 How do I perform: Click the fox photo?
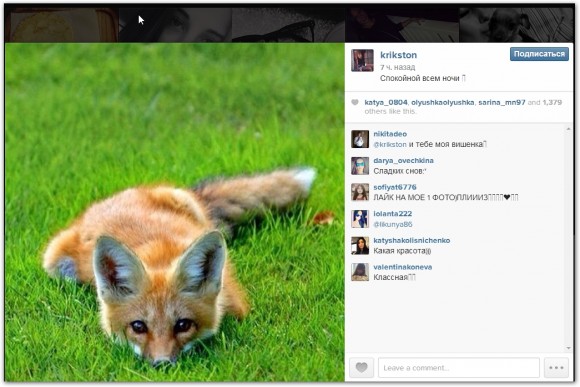(x=175, y=212)
